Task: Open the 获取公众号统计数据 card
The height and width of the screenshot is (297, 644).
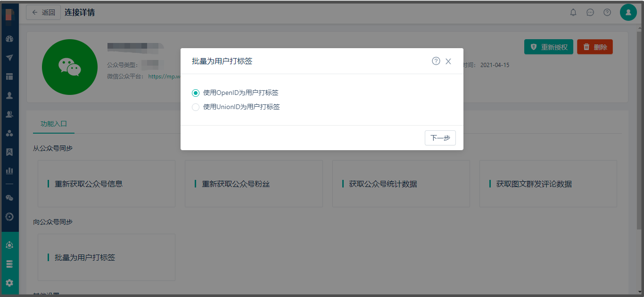Action: tap(401, 184)
